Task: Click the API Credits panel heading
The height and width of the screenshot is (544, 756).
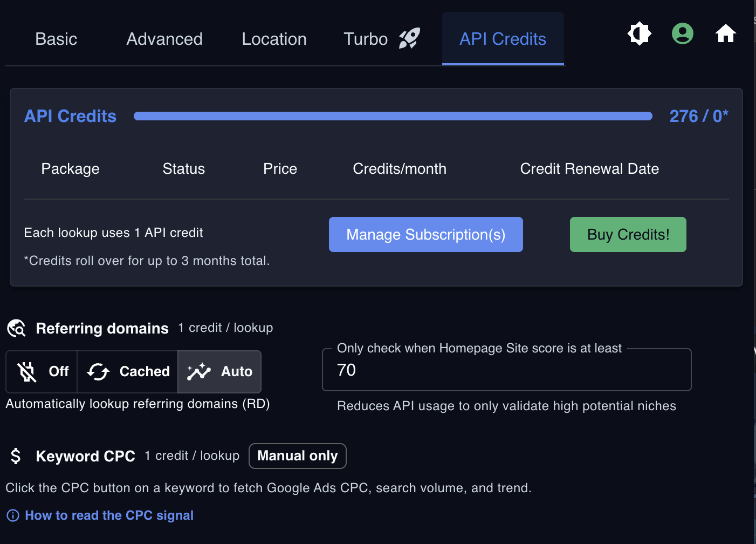Action: [x=70, y=116]
